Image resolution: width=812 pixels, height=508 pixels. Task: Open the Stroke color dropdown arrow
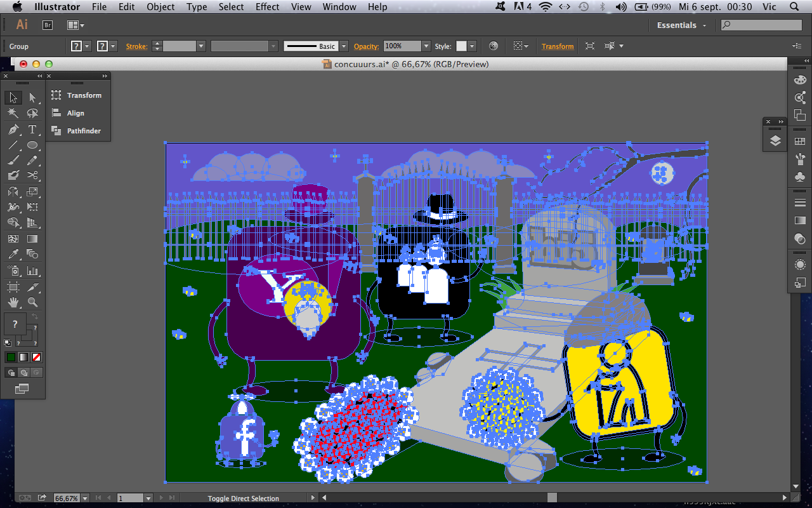click(x=114, y=46)
